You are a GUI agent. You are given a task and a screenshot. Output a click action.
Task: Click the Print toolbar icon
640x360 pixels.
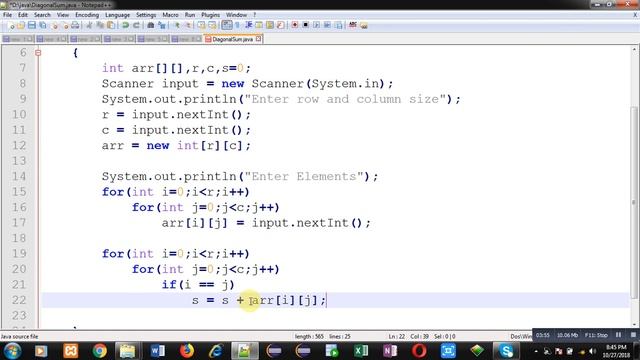[x=75, y=25]
